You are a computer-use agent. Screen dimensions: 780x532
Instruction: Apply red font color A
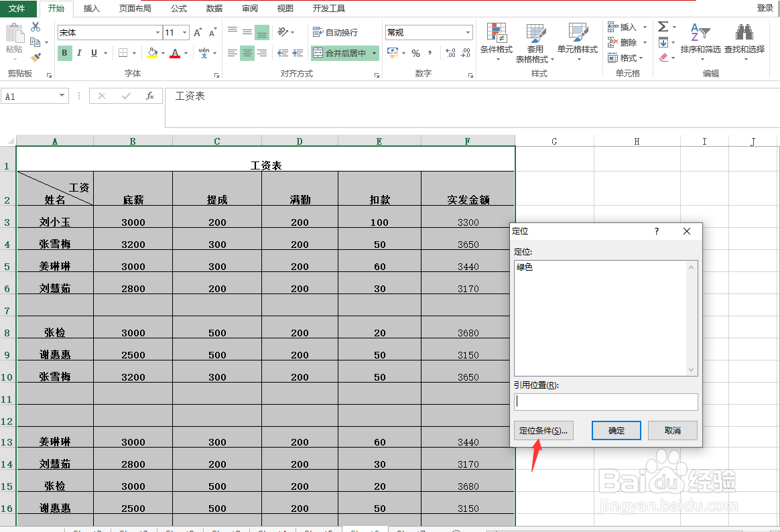175,53
